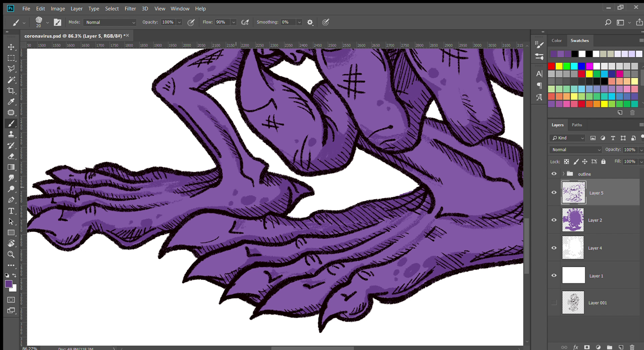Select the Horizontal Type tool
This screenshot has width=644, height=350.
[11, 211]
